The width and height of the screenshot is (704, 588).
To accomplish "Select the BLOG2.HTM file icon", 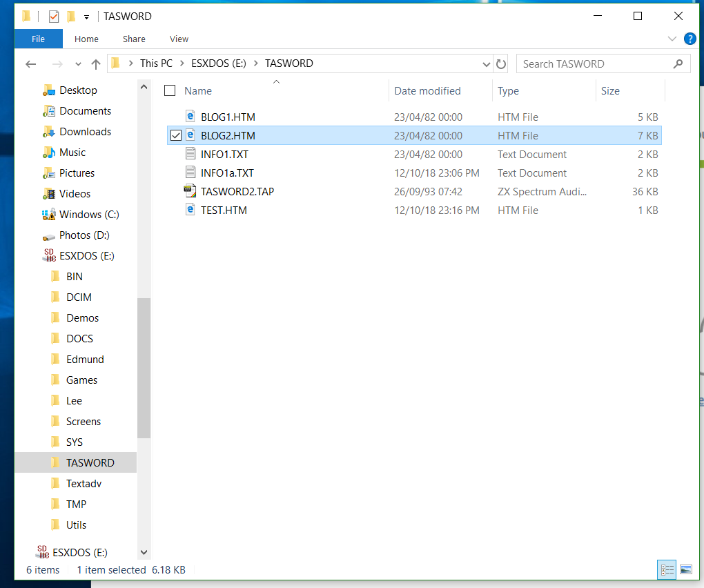I will [x=190, y=135].
